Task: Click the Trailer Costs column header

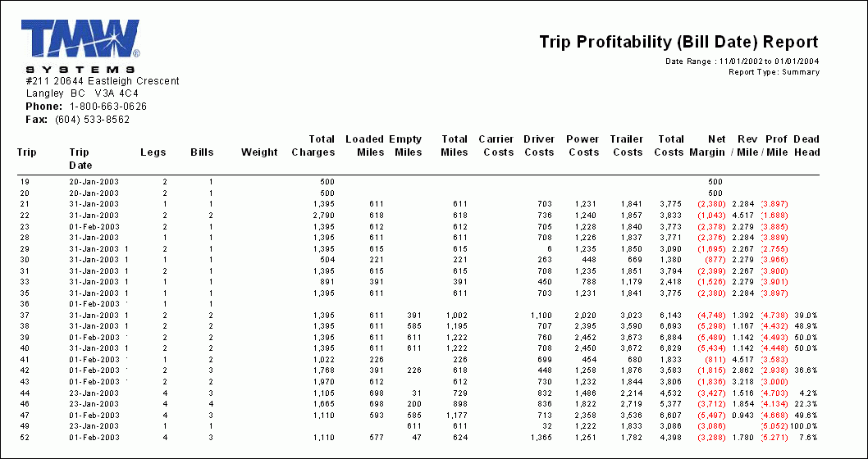Action: click(627, 146)
